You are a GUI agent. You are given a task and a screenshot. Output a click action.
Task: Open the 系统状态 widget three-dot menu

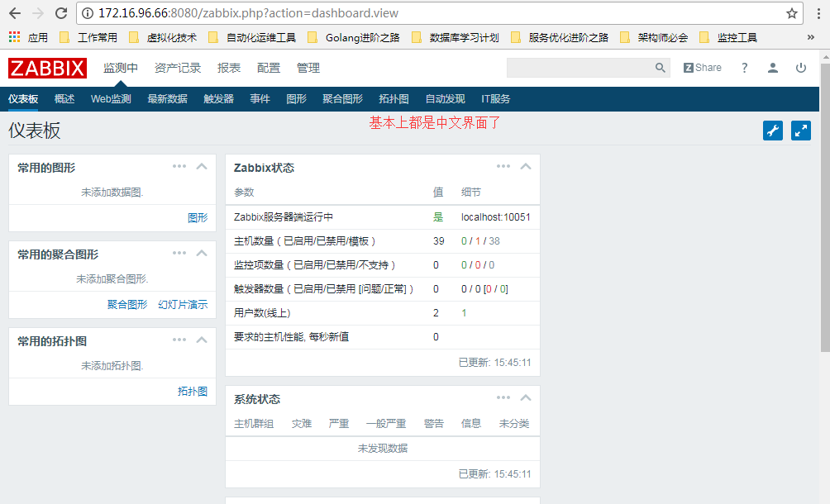coord(503,397)
